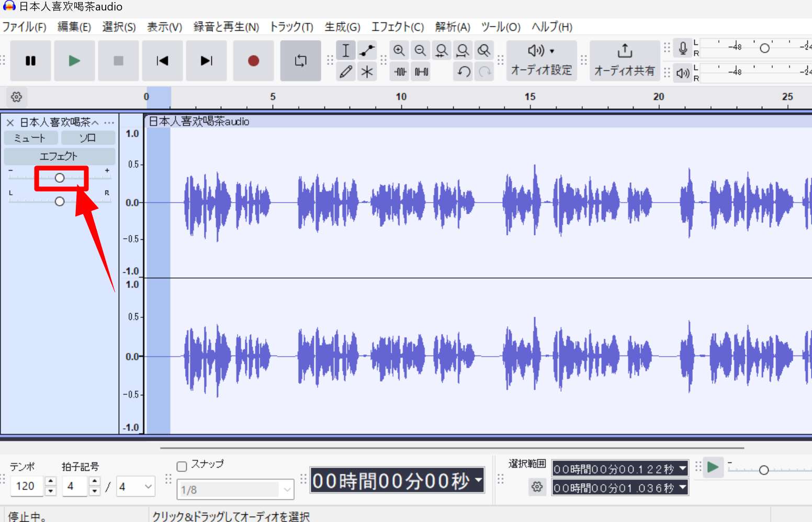
Task: Open timeline options gear icon
Action: [17, 97]
